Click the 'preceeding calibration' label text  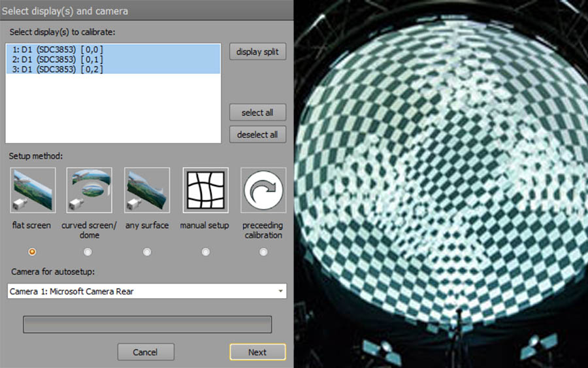[263, 230]
